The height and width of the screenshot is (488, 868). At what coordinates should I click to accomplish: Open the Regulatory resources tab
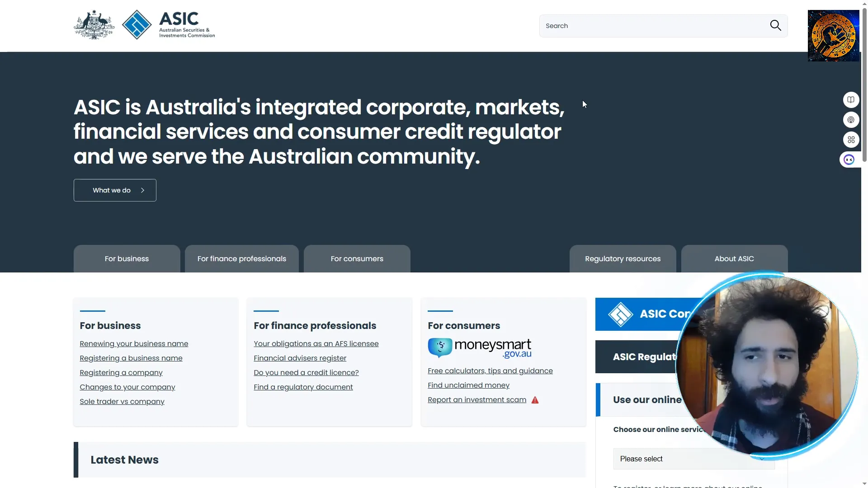[623, 258]
